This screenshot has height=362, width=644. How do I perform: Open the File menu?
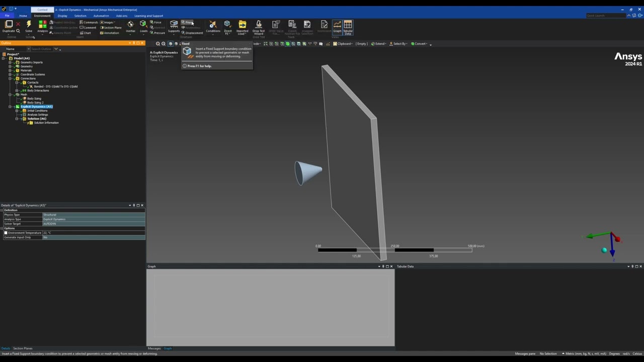tap(7, 16)
